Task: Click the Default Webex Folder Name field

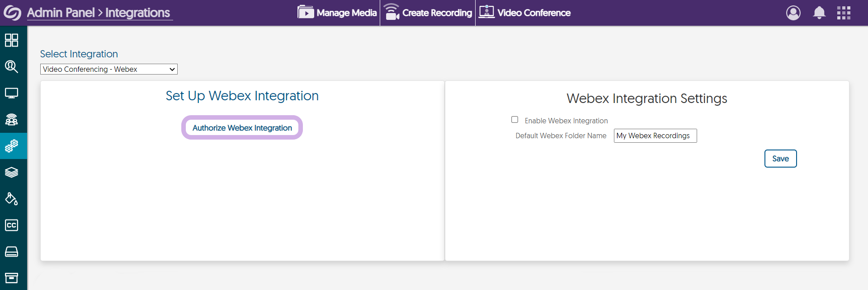Action: tap(655, 136)
